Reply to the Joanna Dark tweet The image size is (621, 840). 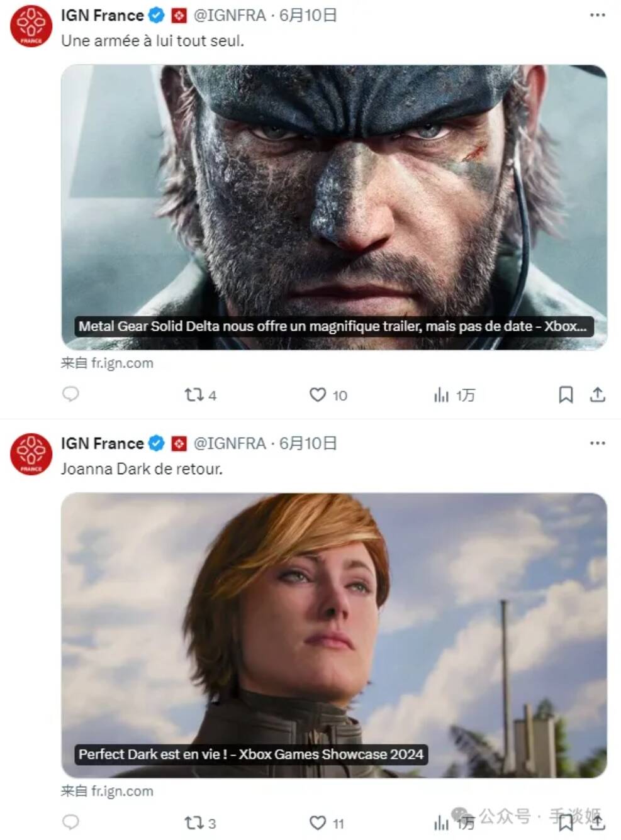point(70,822)
